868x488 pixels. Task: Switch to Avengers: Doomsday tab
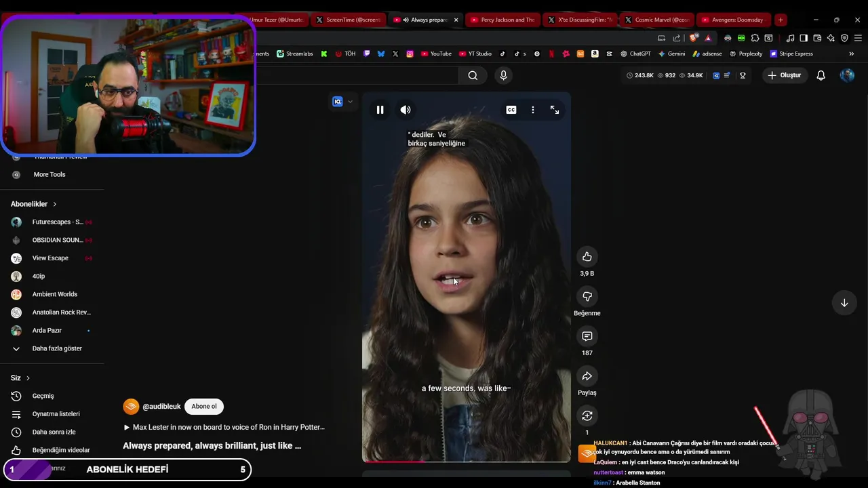point(734,20)
